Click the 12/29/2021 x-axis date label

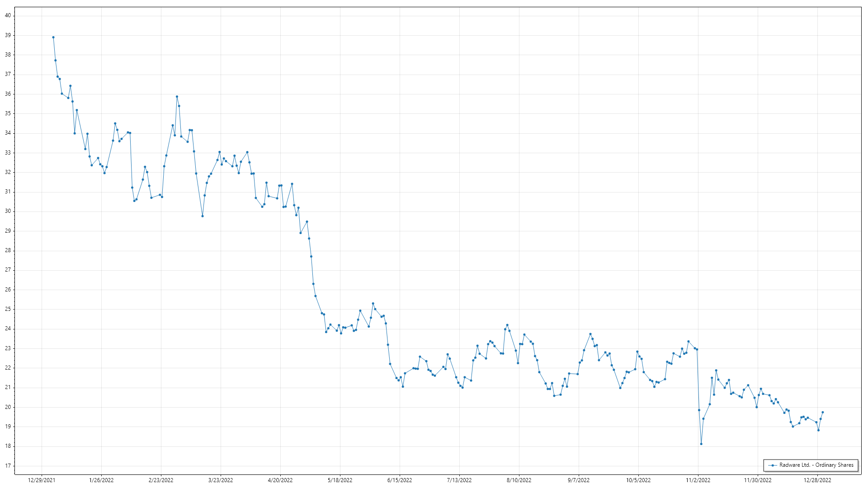point(42,480)
